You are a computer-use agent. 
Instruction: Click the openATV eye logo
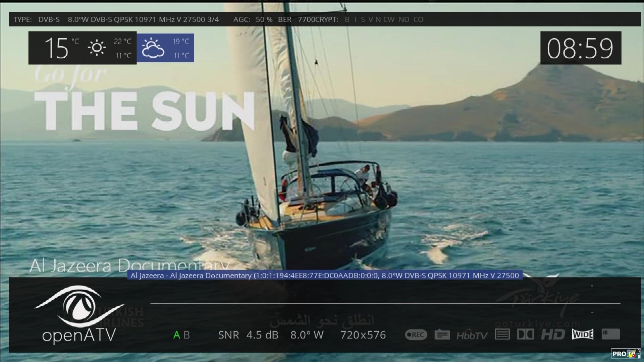point(79,307)
